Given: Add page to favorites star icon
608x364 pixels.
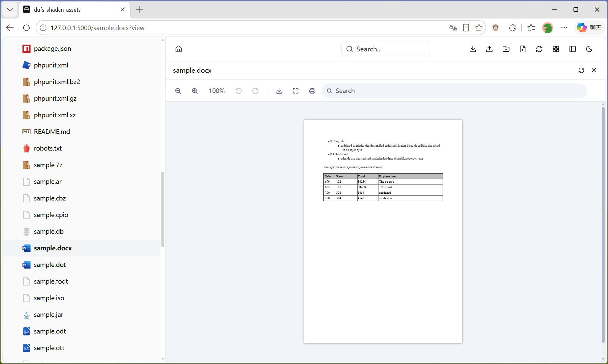Looking at the screenshot, I should click(479, 28).
